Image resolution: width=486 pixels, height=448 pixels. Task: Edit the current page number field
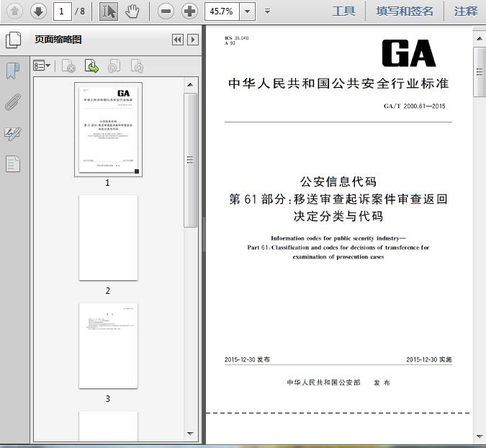63,12
